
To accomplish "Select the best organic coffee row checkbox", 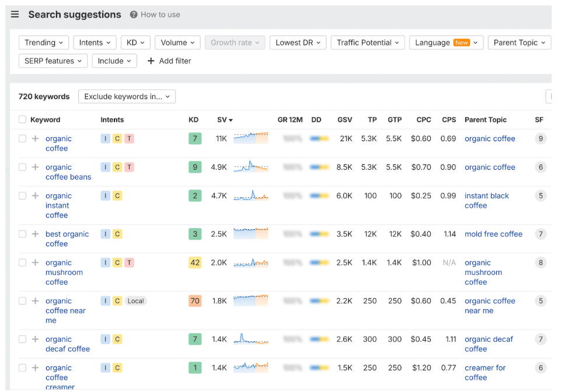I will coord(22,234).
